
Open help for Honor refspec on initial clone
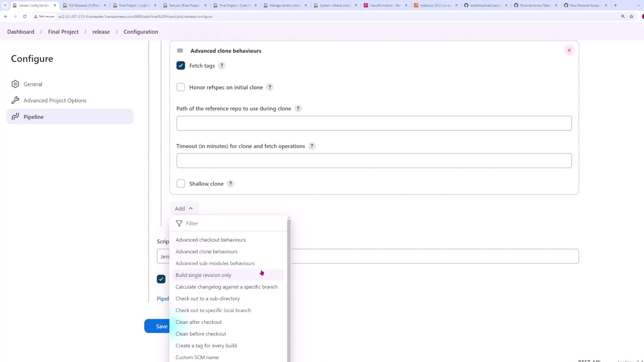[x=270, y=87]
